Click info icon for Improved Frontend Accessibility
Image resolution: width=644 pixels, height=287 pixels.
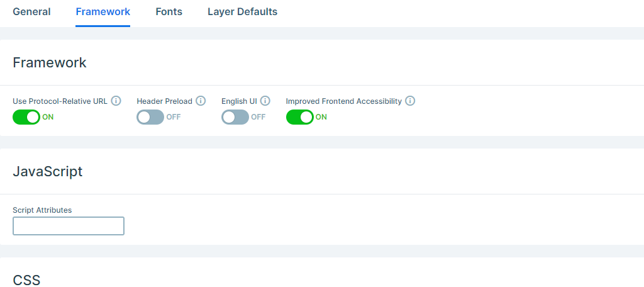410,101
